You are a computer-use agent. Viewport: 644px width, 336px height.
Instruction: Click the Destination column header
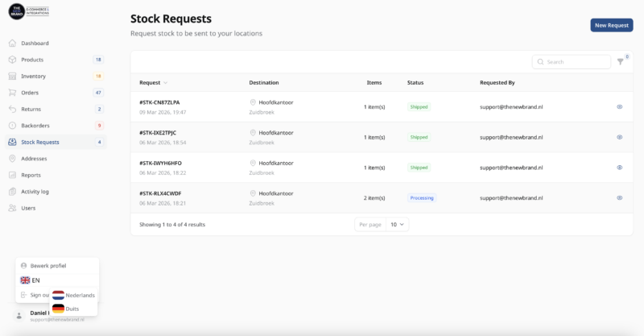[264, 83]
